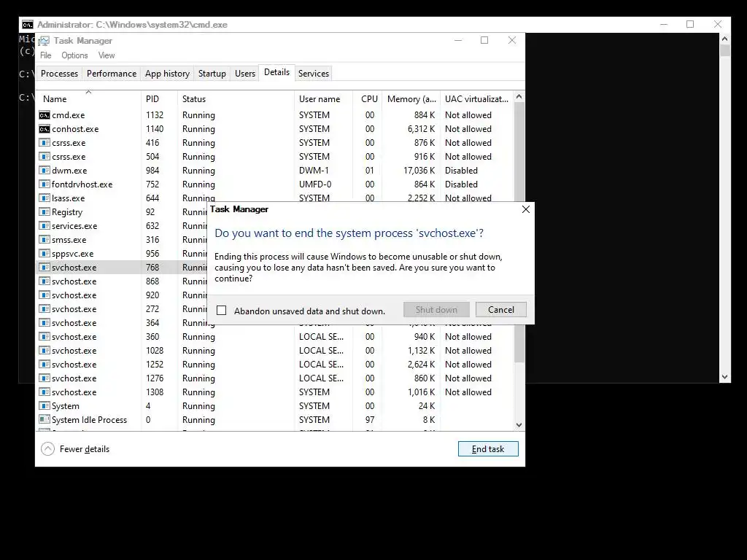Sort by the User name column header
This screenshot has height=560, width=747.
click(x=324, y=99)
